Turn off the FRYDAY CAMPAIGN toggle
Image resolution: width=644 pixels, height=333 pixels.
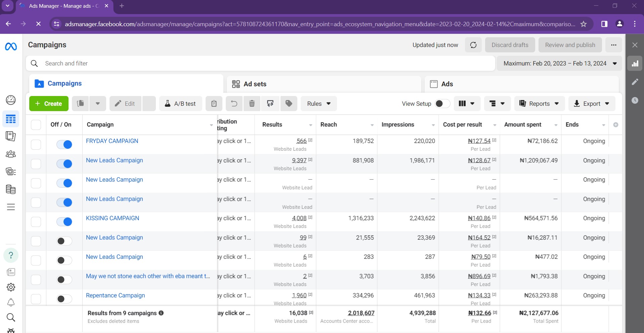[64, 144]
